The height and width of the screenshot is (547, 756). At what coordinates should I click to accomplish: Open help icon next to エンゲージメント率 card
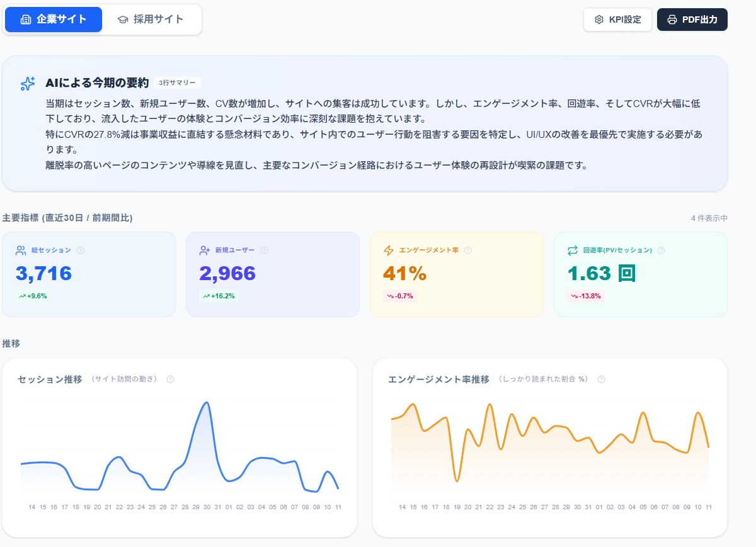tap(467, 250)
